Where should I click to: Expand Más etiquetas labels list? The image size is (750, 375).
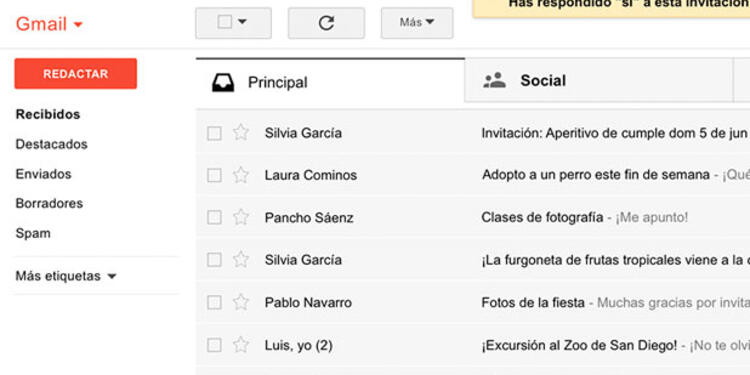[66, 276]
